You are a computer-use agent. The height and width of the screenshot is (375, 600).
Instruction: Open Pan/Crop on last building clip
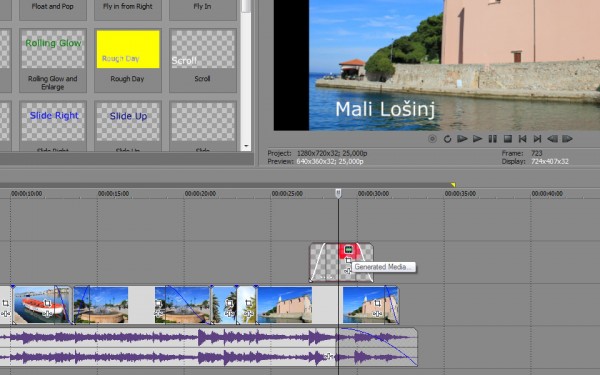[x=377, y=303]
